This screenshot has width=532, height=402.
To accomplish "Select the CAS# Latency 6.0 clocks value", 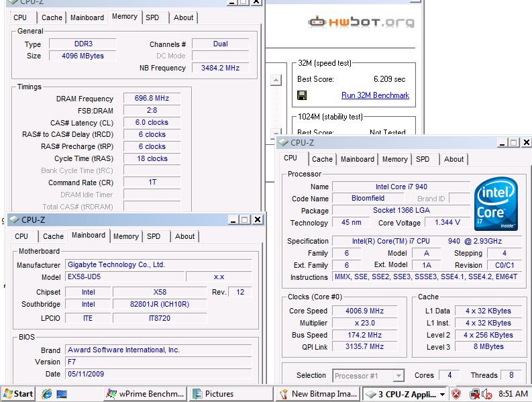I will click(x=152, y=122).
